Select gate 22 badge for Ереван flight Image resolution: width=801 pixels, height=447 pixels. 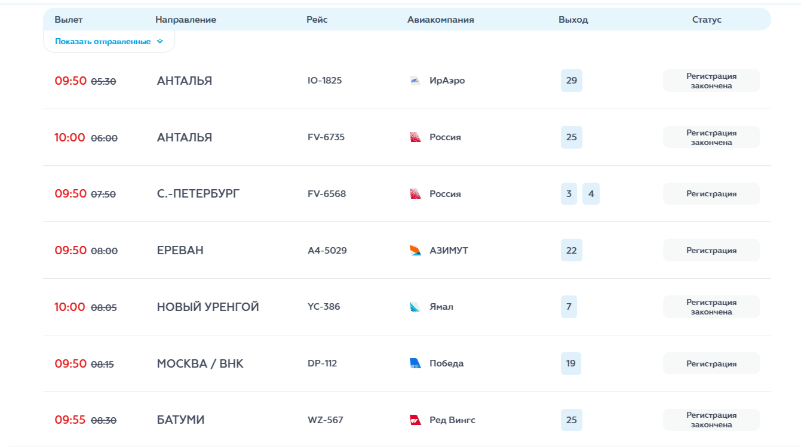(x=572, y=250)
